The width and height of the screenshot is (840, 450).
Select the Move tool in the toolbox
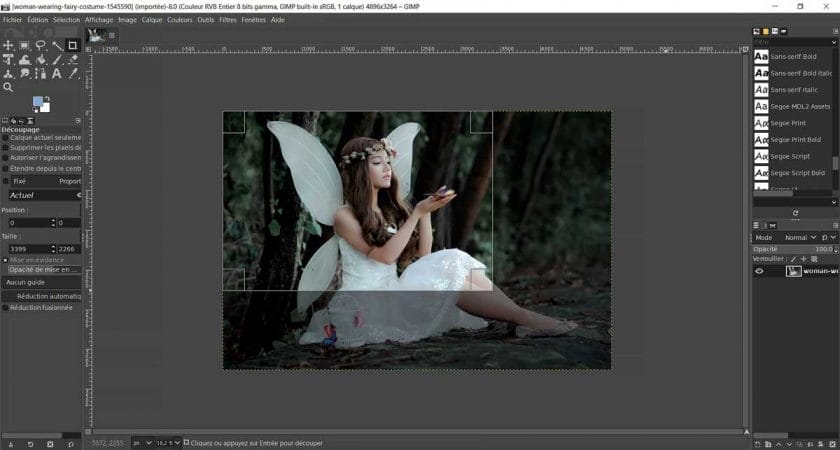click(x=8, y=45)
